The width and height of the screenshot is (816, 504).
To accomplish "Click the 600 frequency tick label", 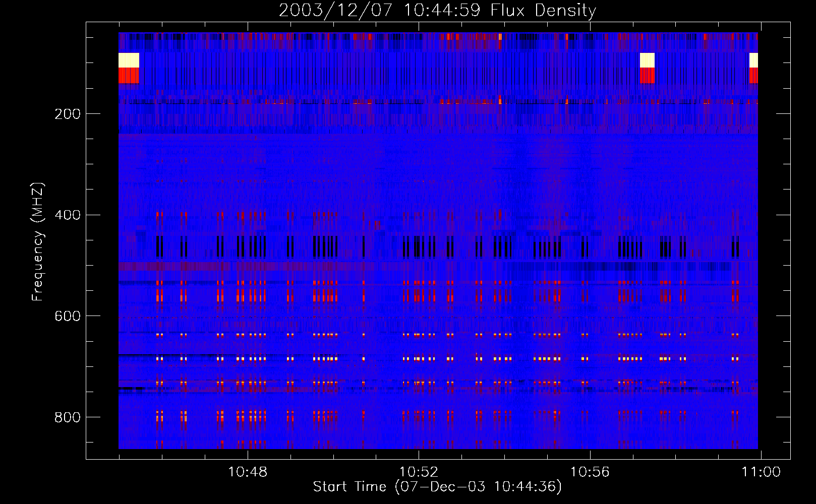I will (x=68, y=316).
